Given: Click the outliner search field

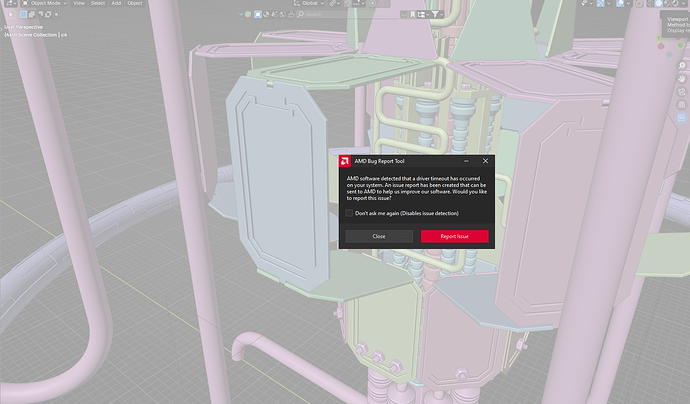Looking at the screenshot, I should (x=348, y=15).
